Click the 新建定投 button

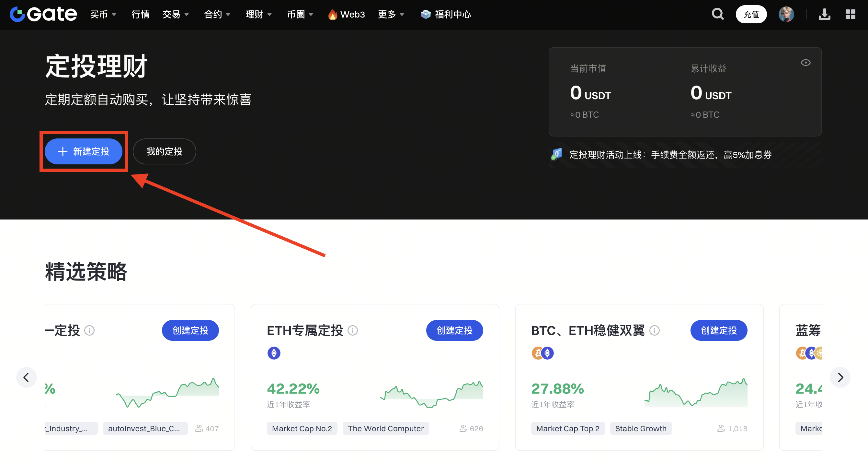pos(84,151)
